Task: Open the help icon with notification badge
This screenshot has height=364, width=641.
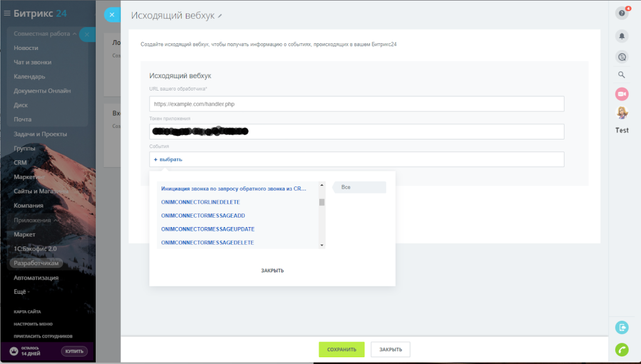Action: tap(622, 13)
